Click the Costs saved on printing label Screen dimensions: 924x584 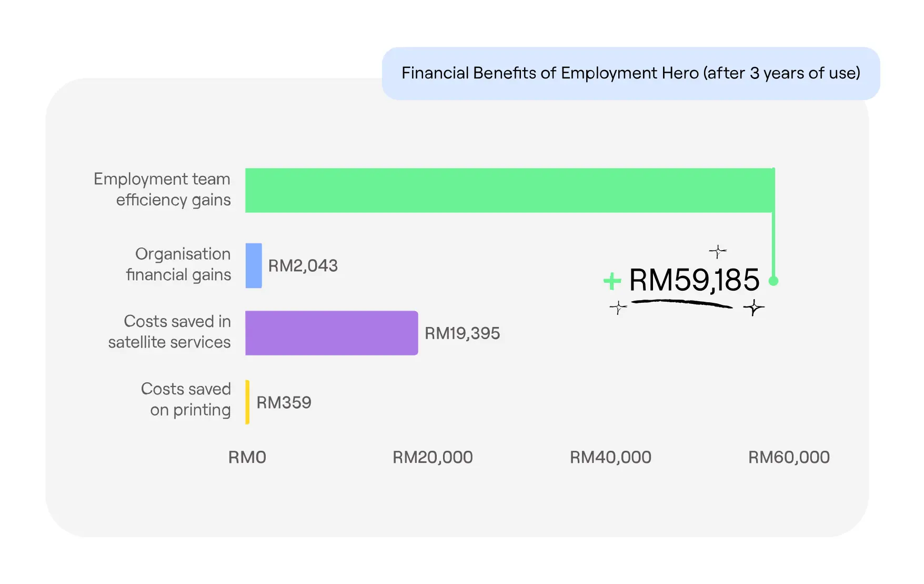[186, 399]
